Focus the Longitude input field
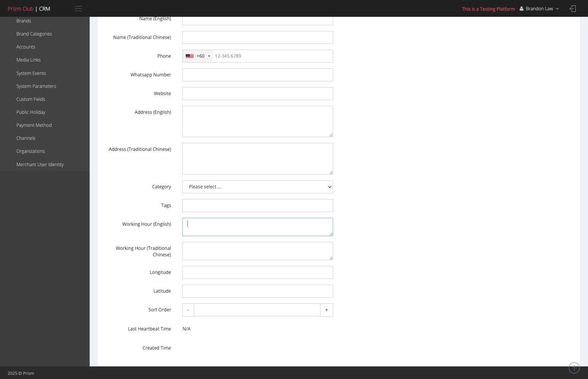 pyautogui.click(x=258, y=272)
